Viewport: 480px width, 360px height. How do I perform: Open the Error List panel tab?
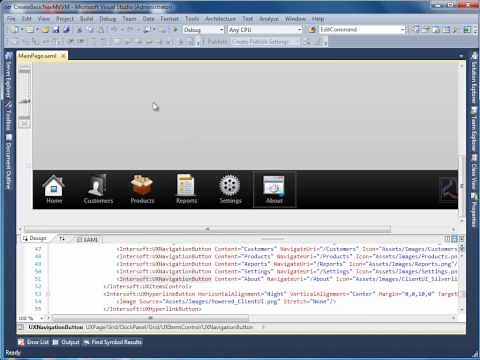tap(33, 342)
